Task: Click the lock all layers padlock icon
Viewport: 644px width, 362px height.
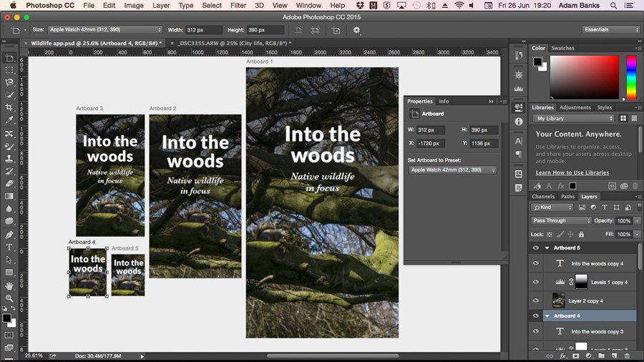Action: pos(581,234)
